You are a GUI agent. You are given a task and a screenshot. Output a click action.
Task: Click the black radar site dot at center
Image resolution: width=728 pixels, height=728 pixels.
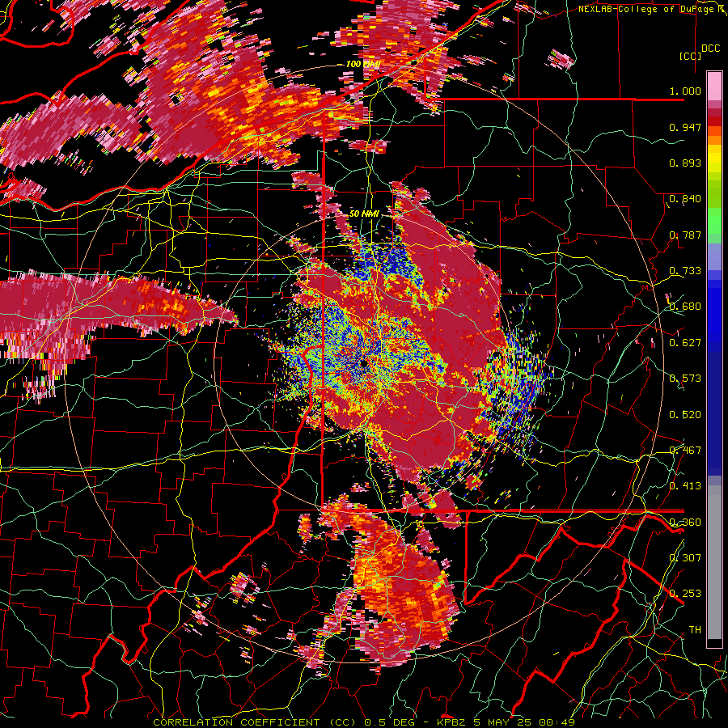point(364,363)
